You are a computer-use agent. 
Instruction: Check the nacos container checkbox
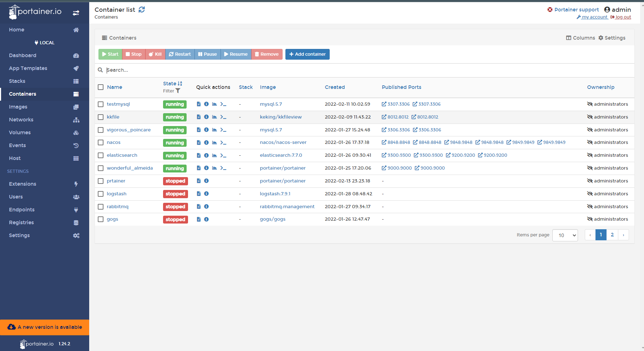click(x=101, y=142)
